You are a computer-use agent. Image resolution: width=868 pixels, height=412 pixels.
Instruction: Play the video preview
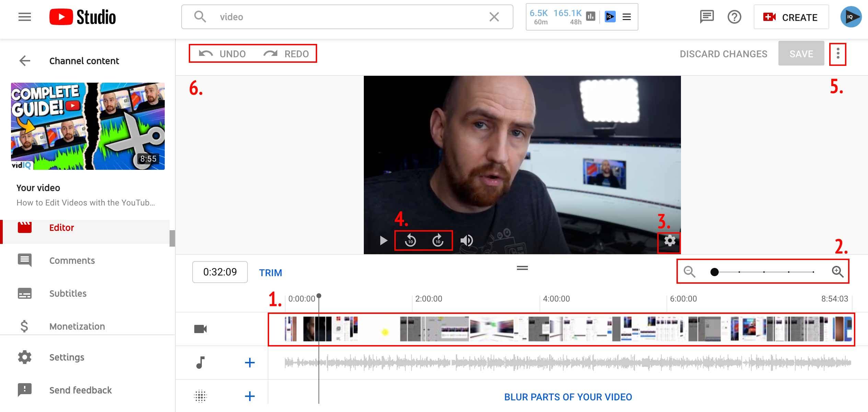(x=383, y=240)
